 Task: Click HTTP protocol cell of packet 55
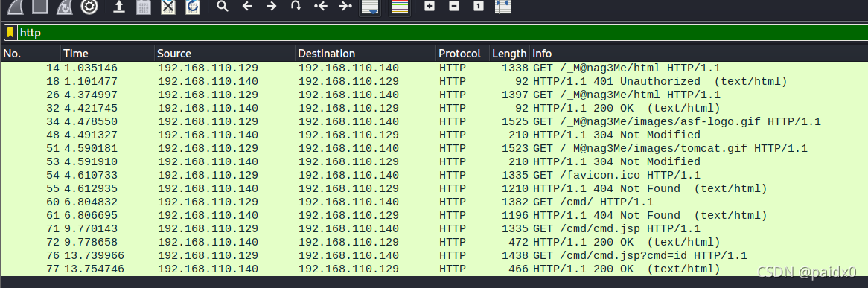point(453,189)
